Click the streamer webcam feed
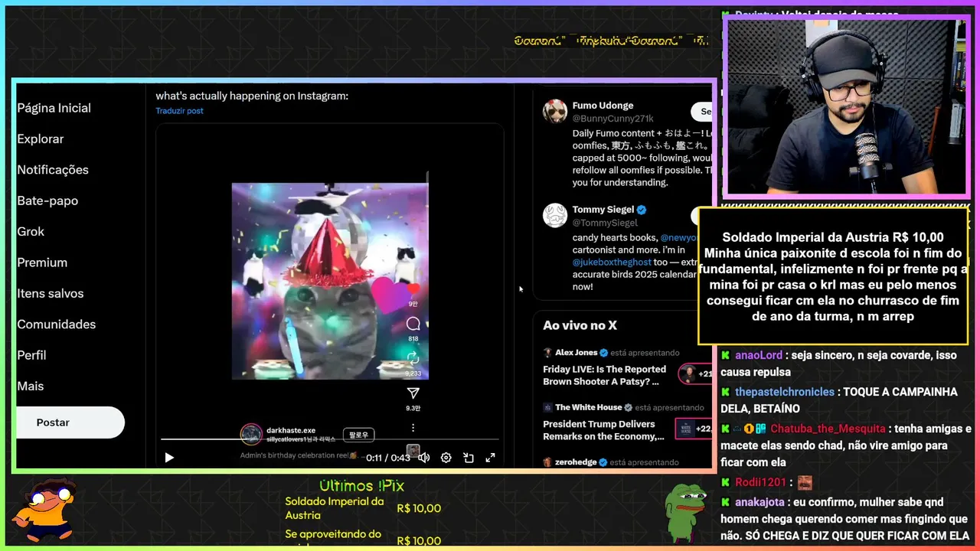The height and width of the screenshot is (551, 980). [x=846, y=107]
